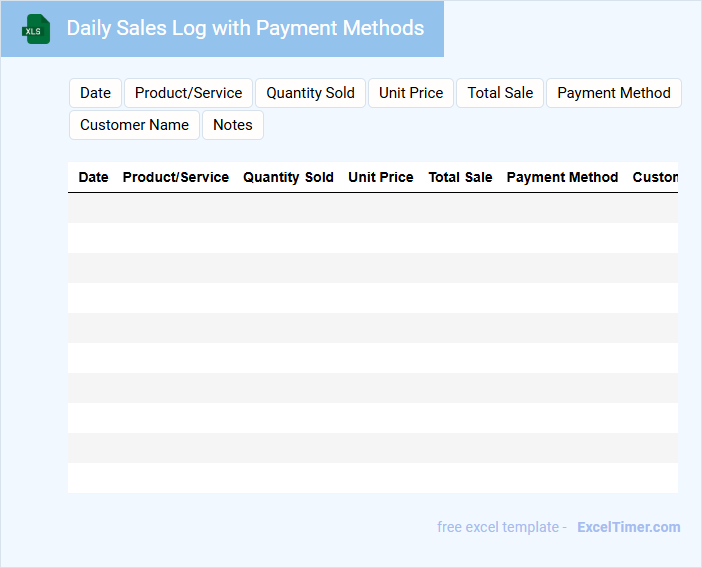Select the Customer Name tag
This screenshot has height=568, width=702.
[x=134, y=125]
